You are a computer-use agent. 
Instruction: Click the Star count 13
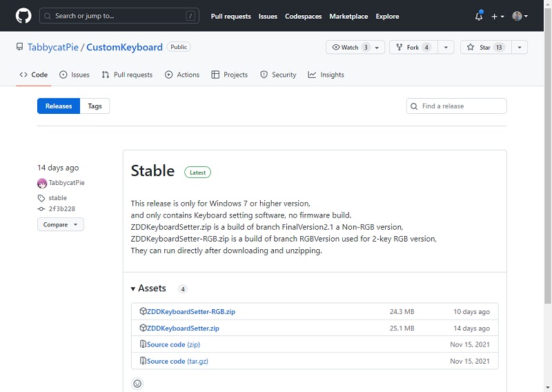pyautogui.click(x=499, y=47)
